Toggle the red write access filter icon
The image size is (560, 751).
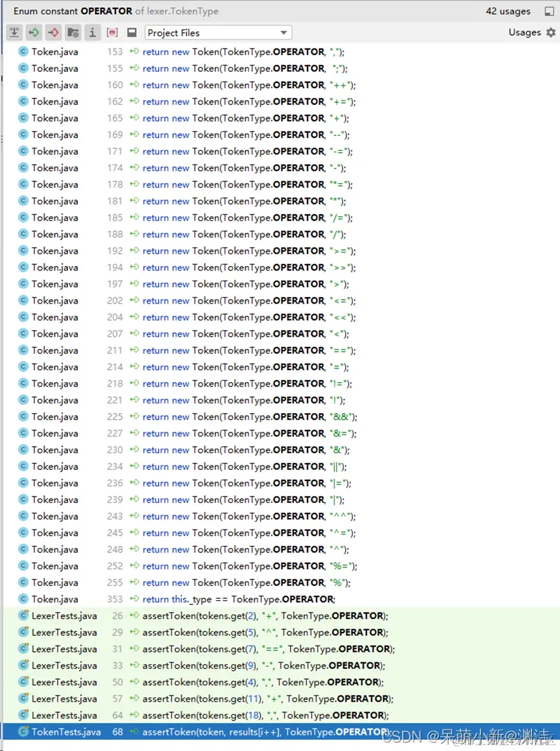tap(54, 32)
